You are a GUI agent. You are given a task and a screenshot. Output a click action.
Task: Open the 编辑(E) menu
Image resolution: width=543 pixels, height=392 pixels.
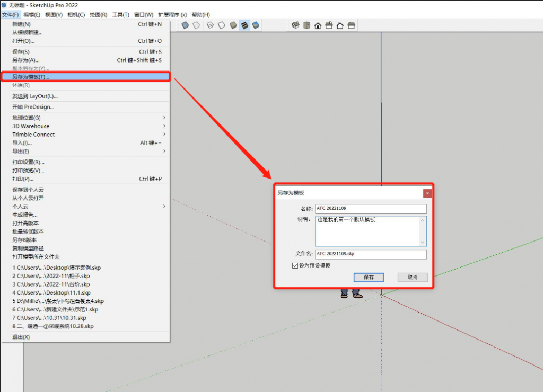tap(32, 14)
